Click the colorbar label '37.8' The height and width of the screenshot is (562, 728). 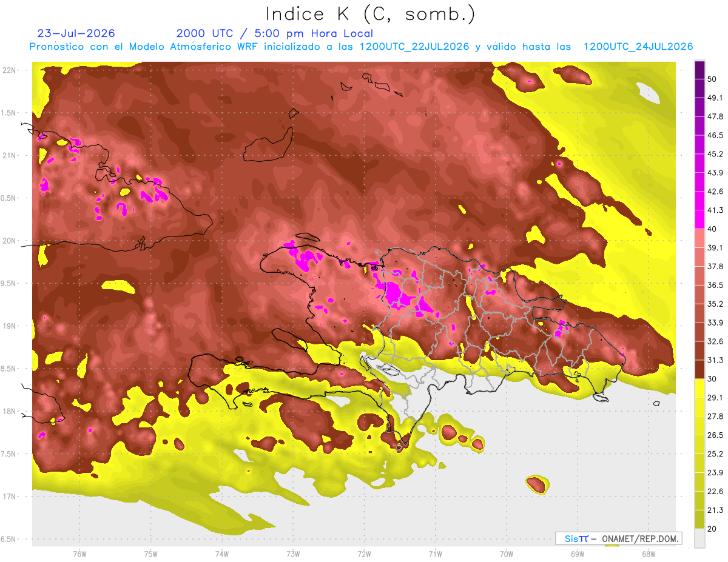[715, 266]
